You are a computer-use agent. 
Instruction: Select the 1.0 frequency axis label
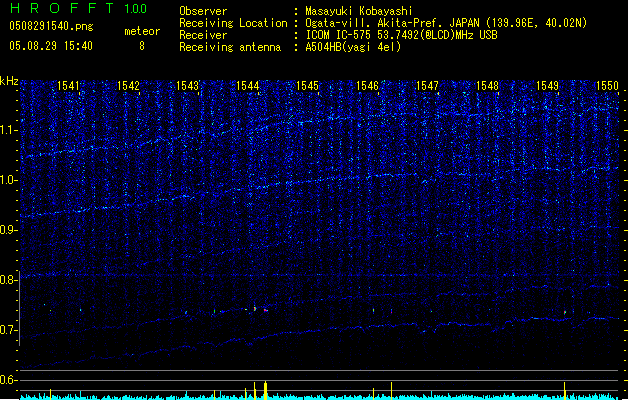click(x=9, y=180)
